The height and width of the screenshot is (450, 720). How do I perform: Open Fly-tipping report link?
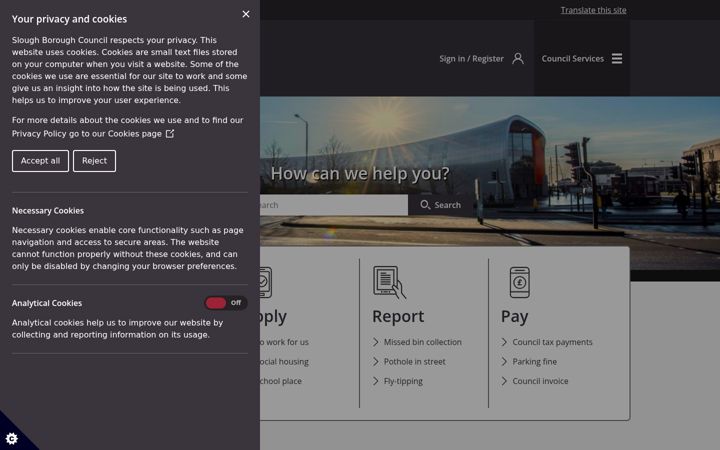[403, 381]
